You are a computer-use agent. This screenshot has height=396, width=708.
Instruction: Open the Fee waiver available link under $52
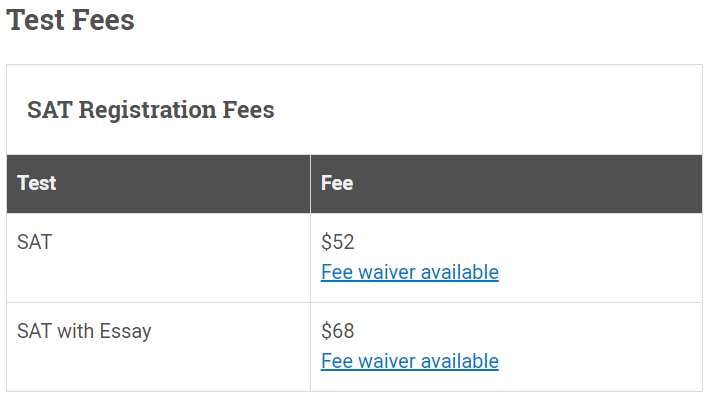410,272
